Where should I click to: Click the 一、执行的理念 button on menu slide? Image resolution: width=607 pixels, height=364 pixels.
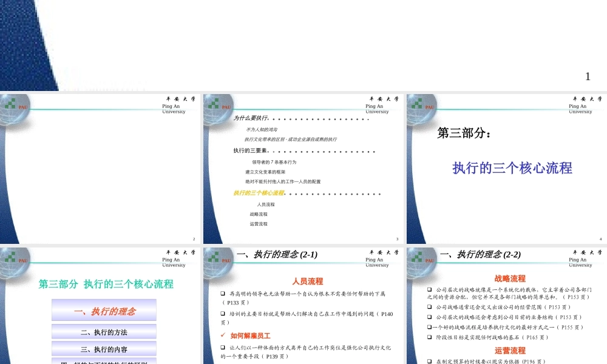pyautogui.click(x=104, y=310)
